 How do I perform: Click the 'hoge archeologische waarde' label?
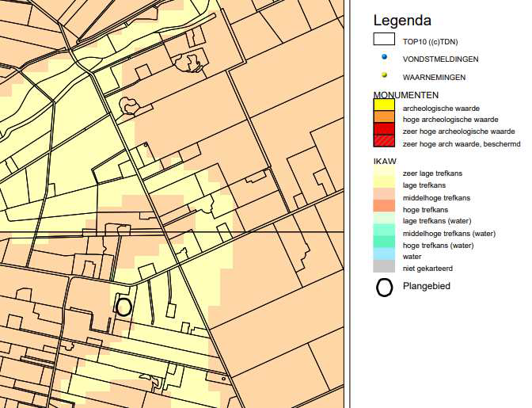(x=450, y=120)
